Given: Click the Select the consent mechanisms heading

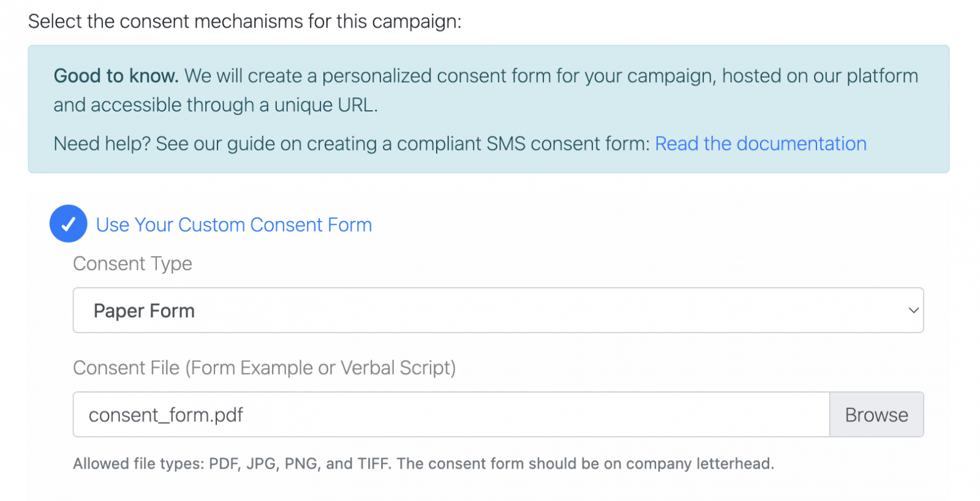Looking at the screenshot, I should click(245, 21).
